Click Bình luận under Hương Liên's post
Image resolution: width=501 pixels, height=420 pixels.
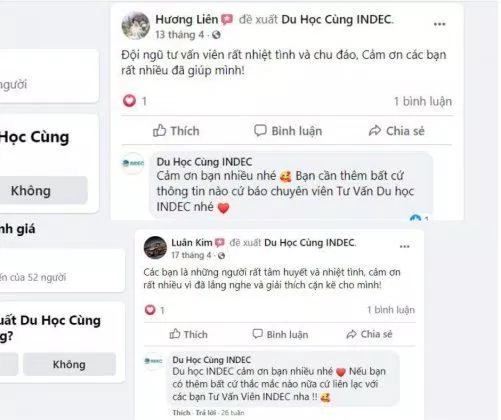coord(288,131)
